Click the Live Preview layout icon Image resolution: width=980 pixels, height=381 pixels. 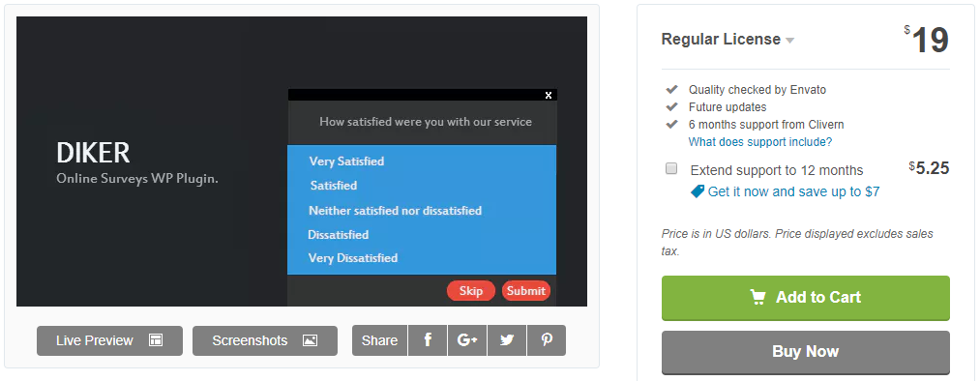156,340
